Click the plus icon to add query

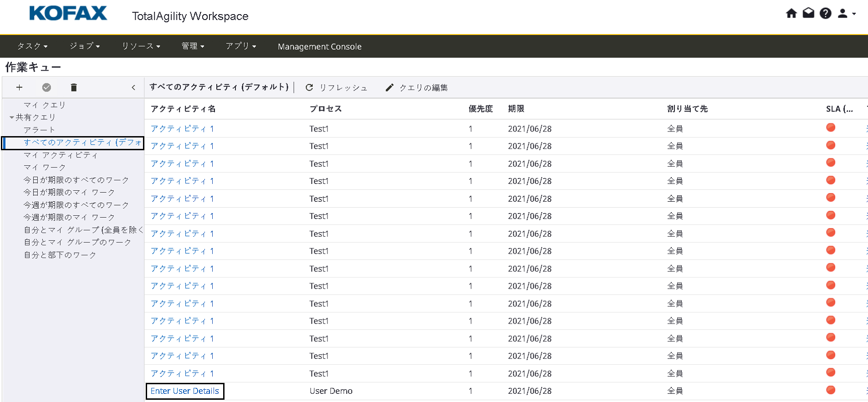pos(19,87)
